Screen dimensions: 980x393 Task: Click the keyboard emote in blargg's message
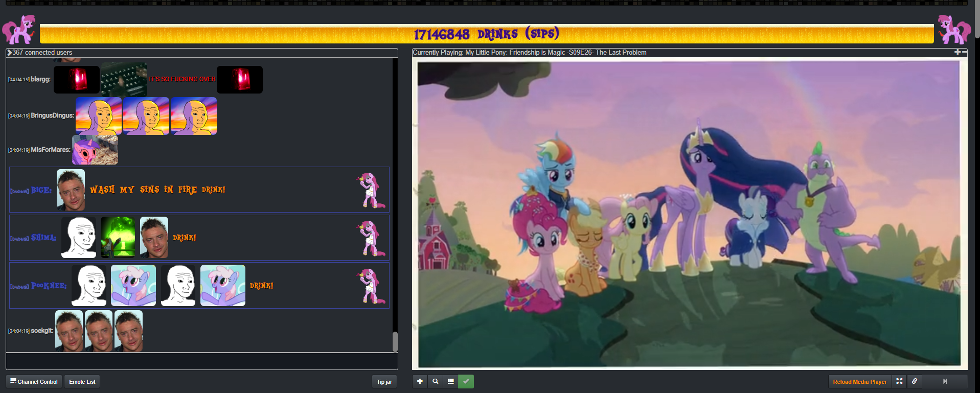tap(124, 80)
